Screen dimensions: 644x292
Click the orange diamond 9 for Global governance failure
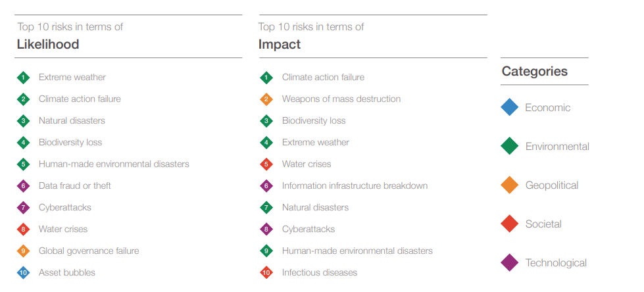click(x=24, y=251)
